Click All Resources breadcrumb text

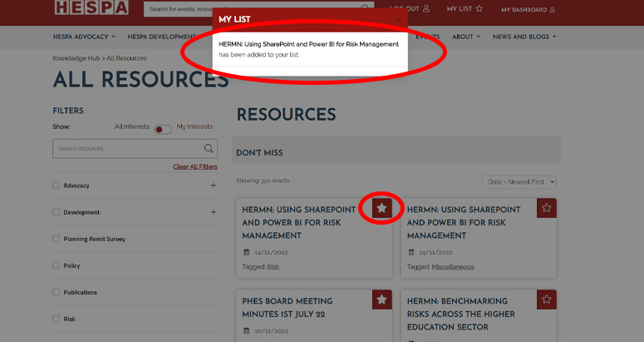(x=126, y=58)
